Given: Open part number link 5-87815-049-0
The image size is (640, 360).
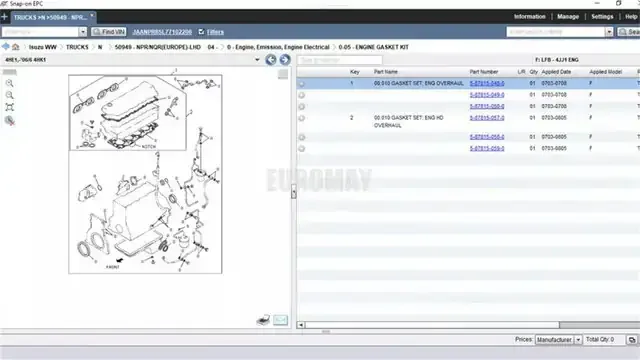Looking at the screenshot, I should 487,95.
